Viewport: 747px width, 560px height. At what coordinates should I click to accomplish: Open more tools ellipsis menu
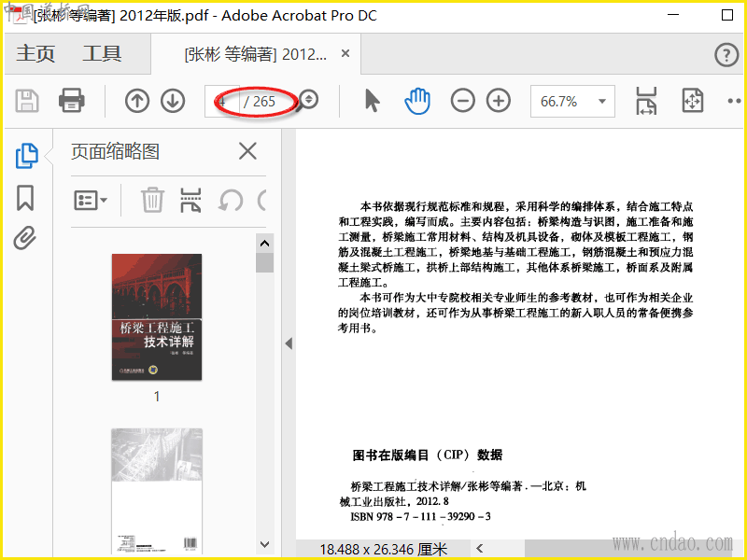pos(735,101)
